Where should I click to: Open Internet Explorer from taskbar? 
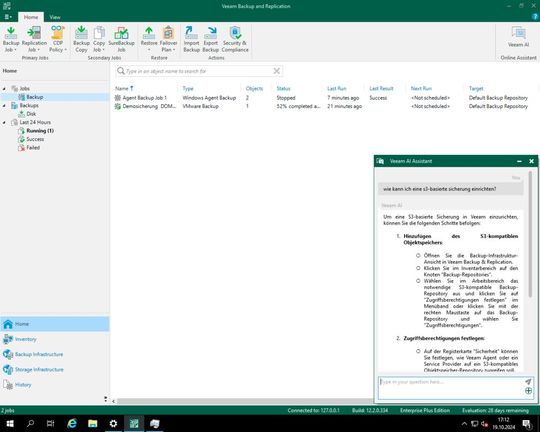(x=72, y=423)
